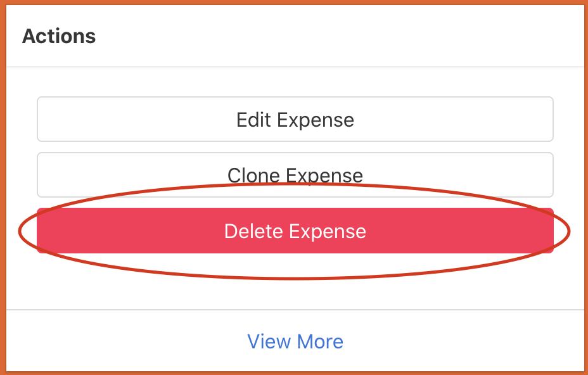Screen dimensions: 588x375
Task: Hit the circled Delete Expense button
Action: 295,231
